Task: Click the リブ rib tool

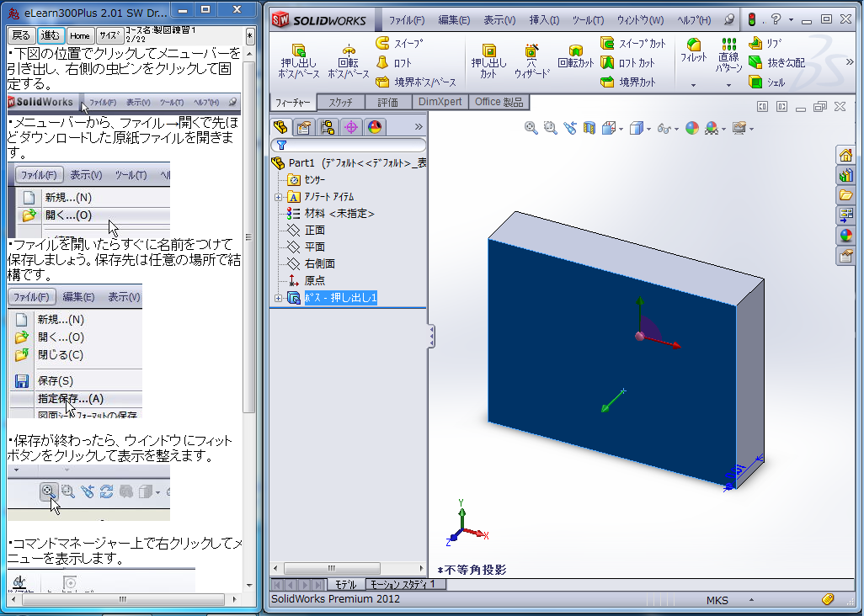Action: click(x=765, y=43)
